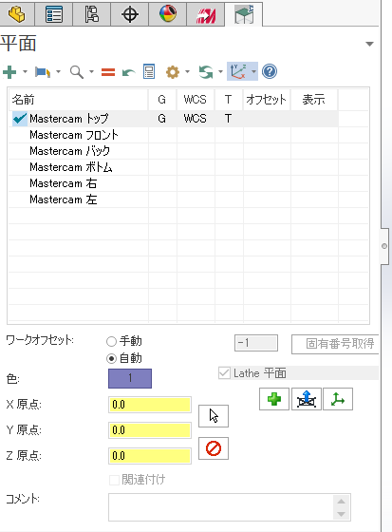This screenshot has width=392, height=532.
Task: Select the Mastercam 右 plane row
Action: point(174,183)
